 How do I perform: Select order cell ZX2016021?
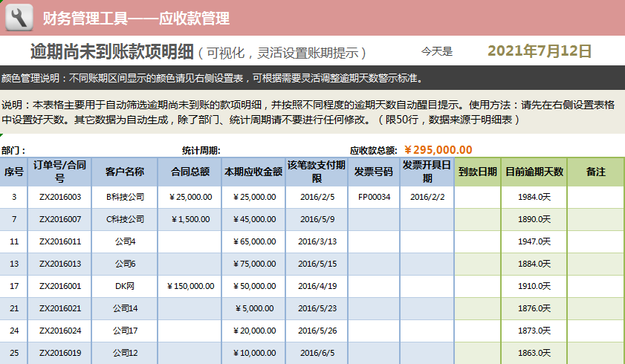(59, 308)
